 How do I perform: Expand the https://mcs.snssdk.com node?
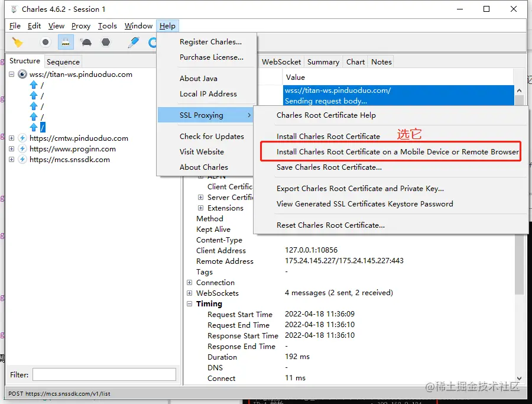pyautogui.click(x=12, y=159)
